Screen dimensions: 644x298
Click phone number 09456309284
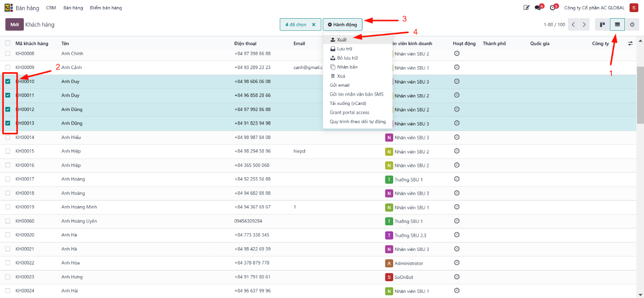click(x=248, y=221)
